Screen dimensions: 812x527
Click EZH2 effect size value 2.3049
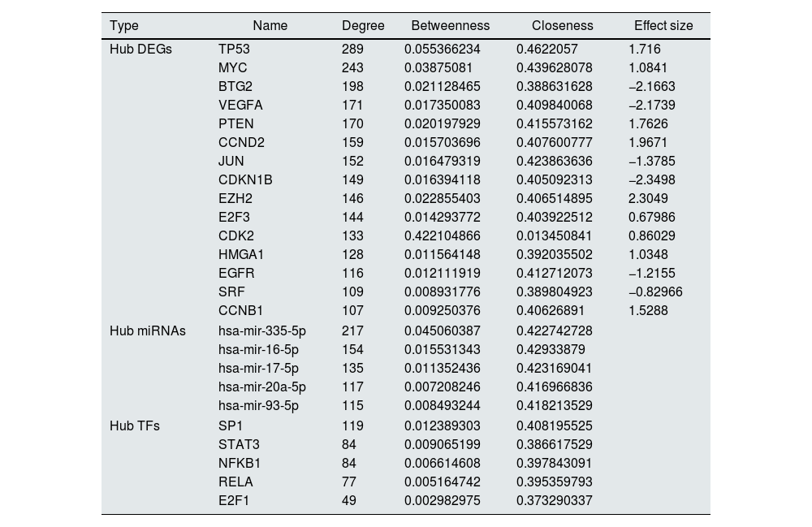[648, 199]
